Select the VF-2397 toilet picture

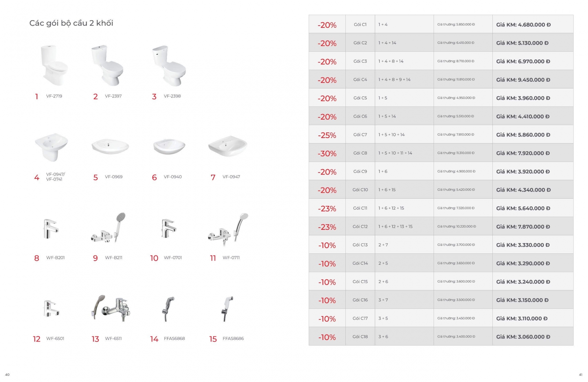pyautogui.click(x=107, y=65)
